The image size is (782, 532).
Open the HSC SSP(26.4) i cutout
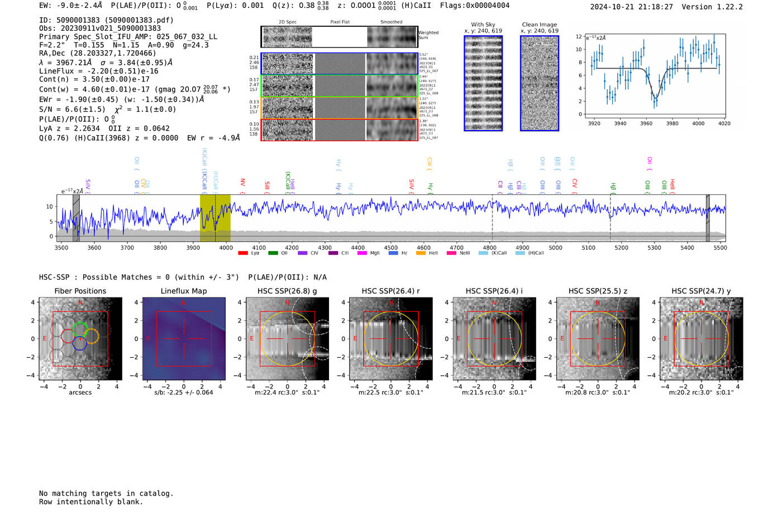[x=494, y=339]
